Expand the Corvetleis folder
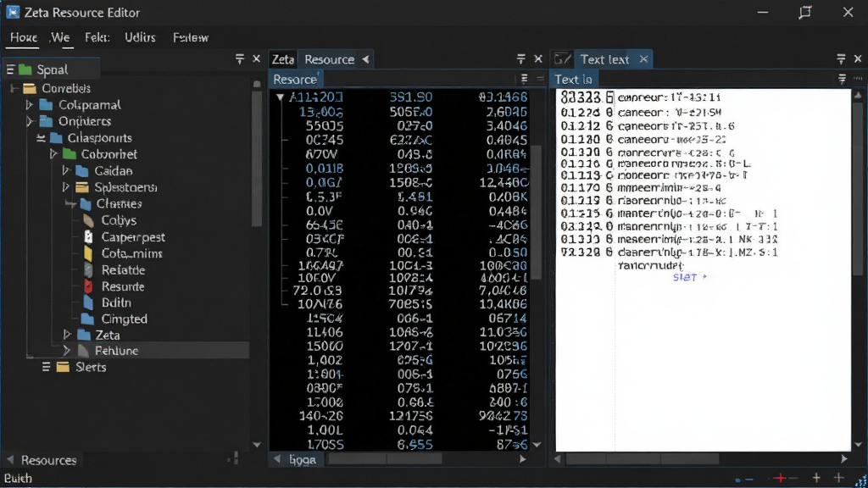This screenshot has height=488, width=868. [x=14, y=88]
